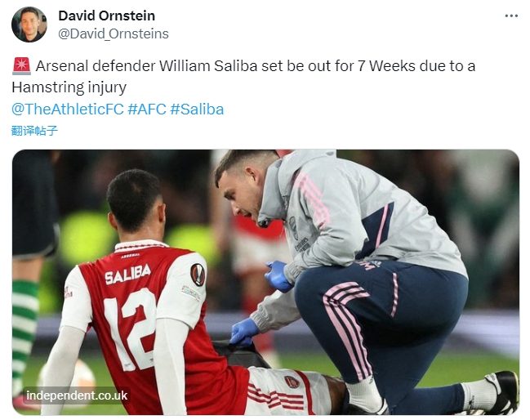Click the tweet text about 7 Weeks
The image size is (530, 420).
tap(243, 77)
